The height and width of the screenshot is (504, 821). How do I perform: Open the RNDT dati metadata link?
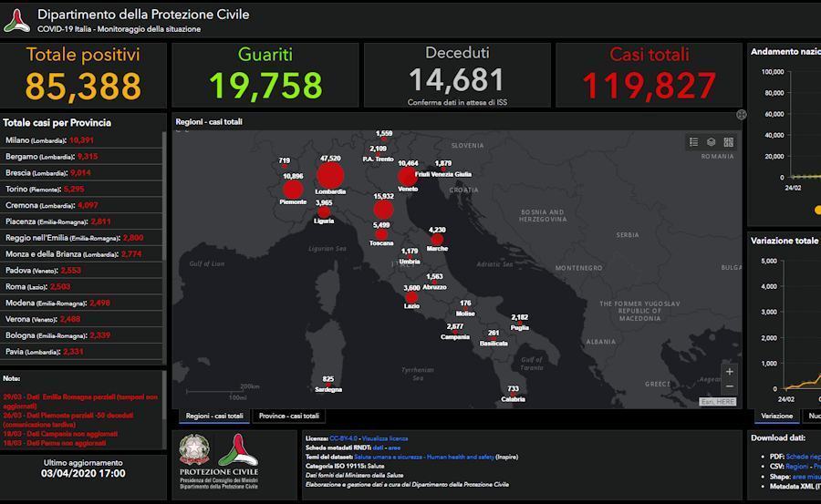[378, 448]
